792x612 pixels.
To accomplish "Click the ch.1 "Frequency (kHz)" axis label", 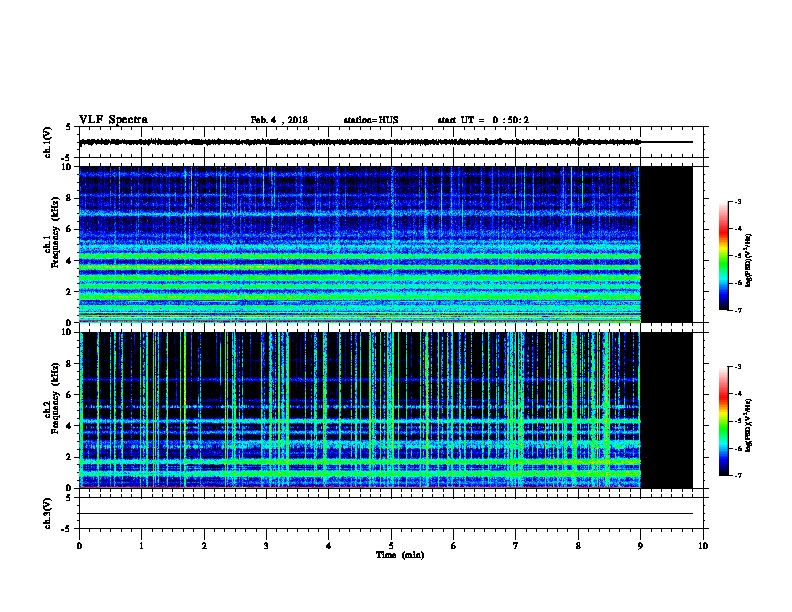I will [x=55, y=232].
